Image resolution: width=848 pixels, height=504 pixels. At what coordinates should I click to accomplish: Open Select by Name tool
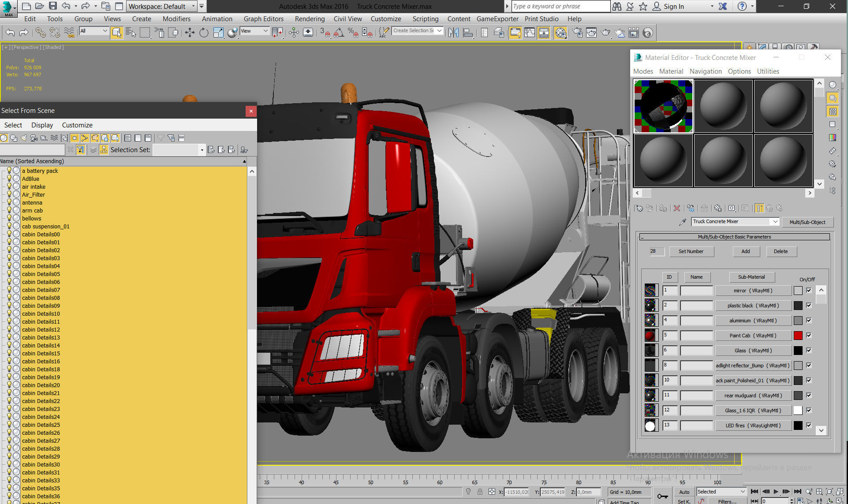coord(131,32)
